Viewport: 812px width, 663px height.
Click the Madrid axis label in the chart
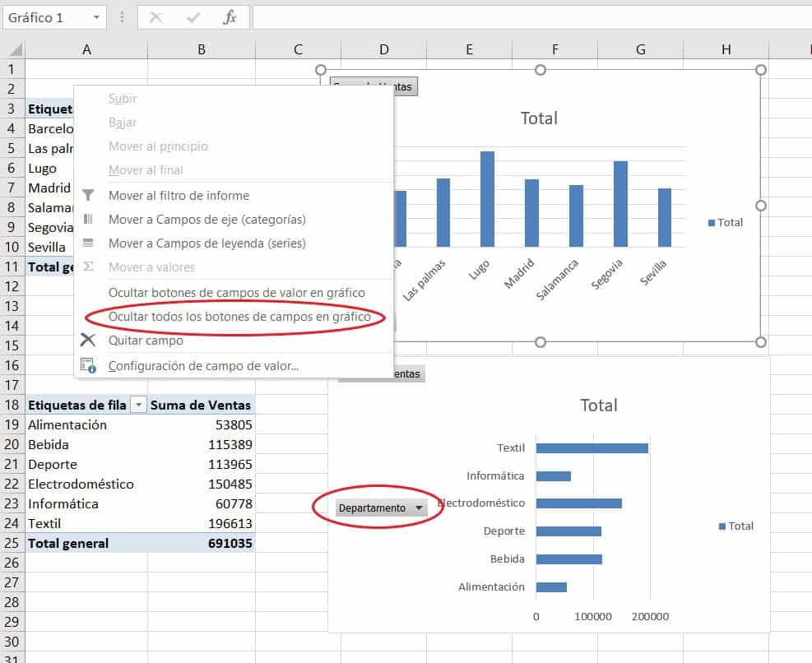point(519,273)
